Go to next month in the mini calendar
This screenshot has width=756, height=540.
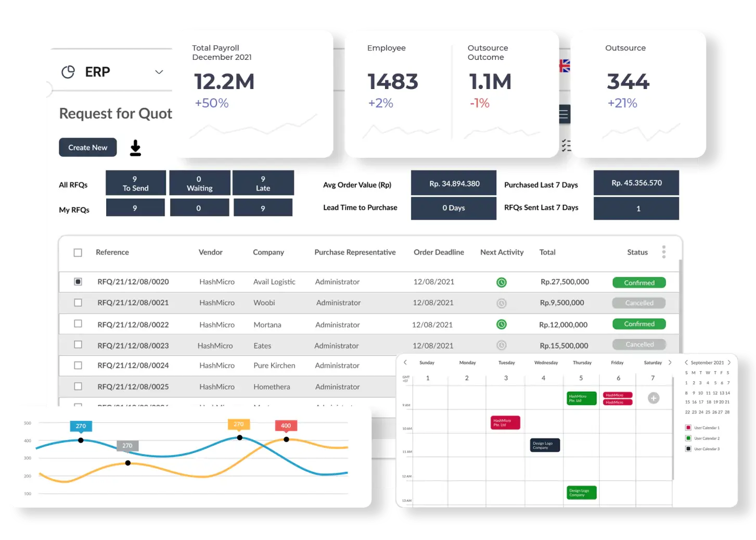click(729, 362)
